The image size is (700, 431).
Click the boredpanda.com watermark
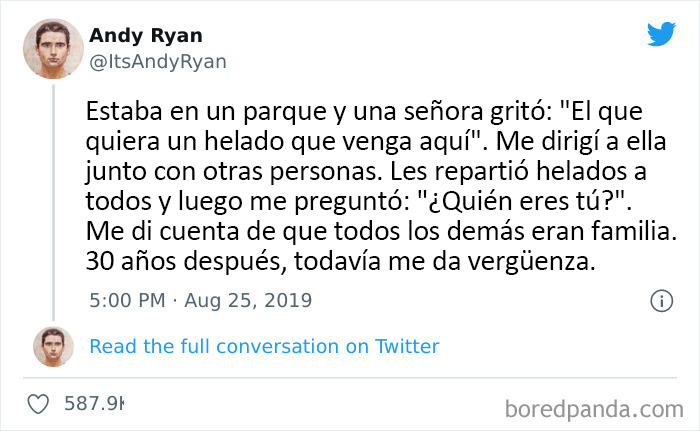pos(588,409)
